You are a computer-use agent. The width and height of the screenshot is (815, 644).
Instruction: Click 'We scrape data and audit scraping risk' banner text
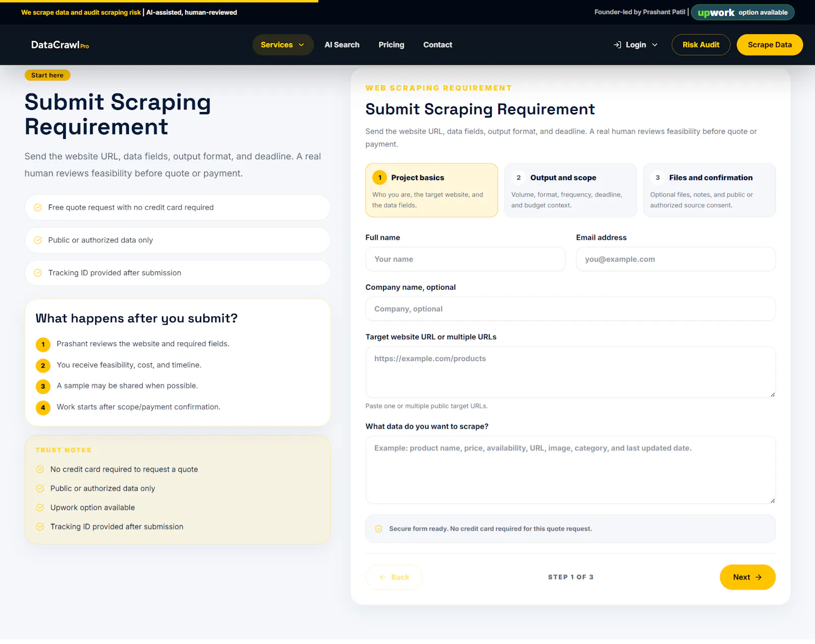point(81,12)
